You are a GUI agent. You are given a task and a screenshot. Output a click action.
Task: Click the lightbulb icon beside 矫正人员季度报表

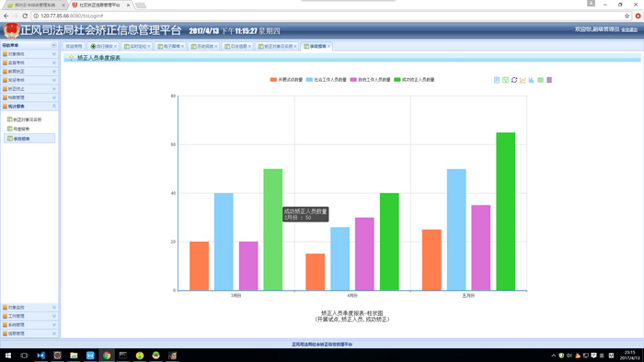point(71,58)
